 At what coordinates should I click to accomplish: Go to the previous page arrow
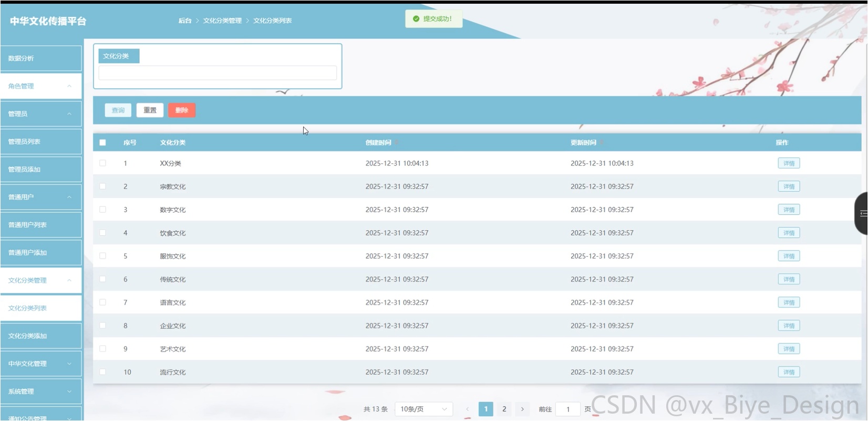click(467, 409)
